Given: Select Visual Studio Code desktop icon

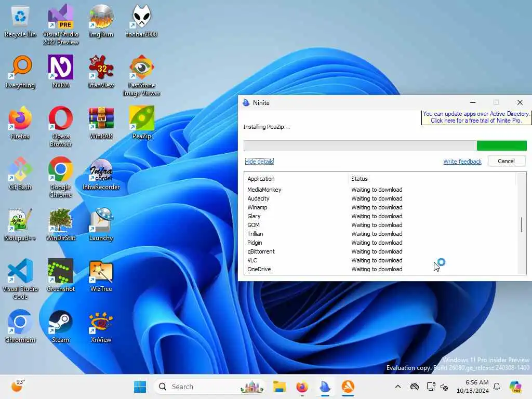Looking at the screenshot, I should [20, 279].
